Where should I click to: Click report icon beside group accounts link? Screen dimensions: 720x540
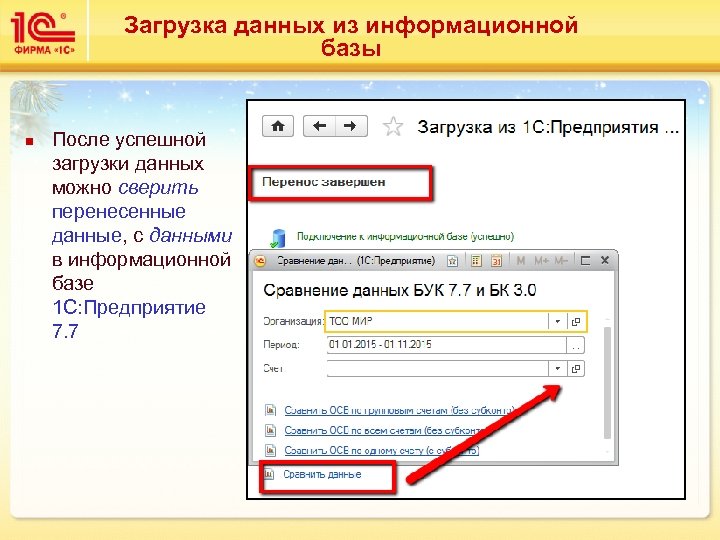[270, 410]
